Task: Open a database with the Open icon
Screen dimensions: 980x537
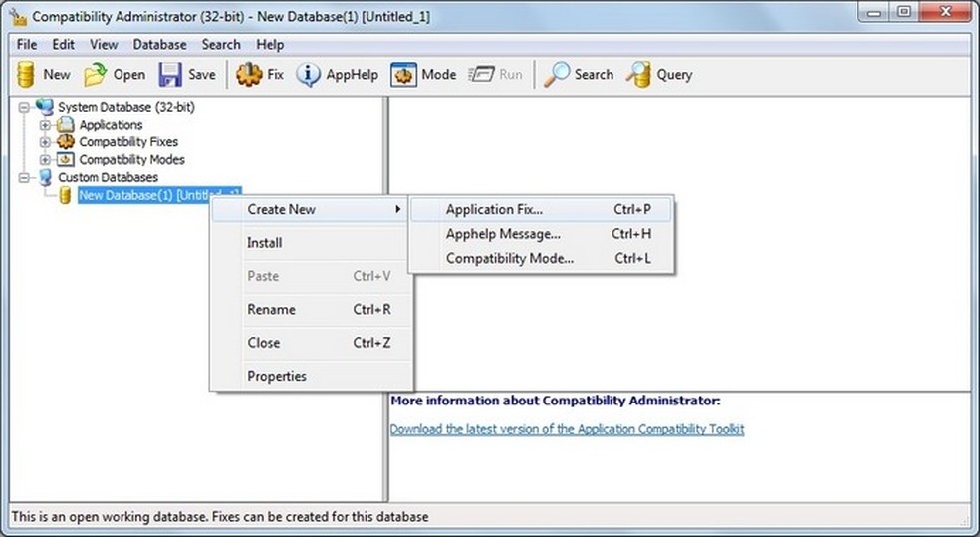Action: (x=95, y=75)
